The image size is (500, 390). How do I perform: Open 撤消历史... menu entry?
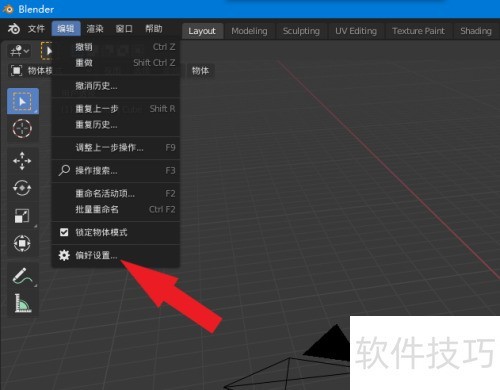pos(116,86)
